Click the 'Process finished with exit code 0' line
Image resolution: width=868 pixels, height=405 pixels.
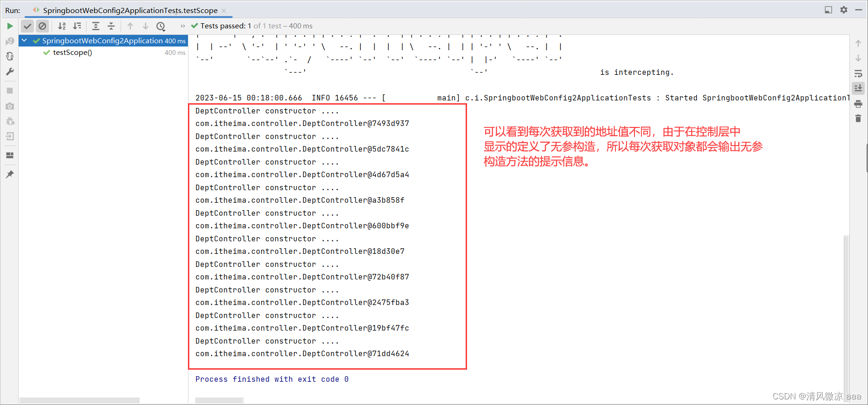272,379
